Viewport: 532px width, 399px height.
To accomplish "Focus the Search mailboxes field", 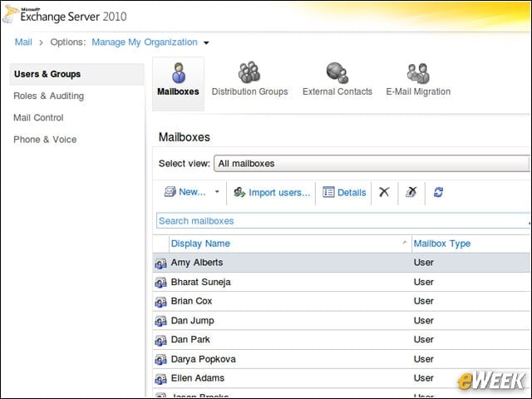I will pyautogui.click(x=342, y=221).
